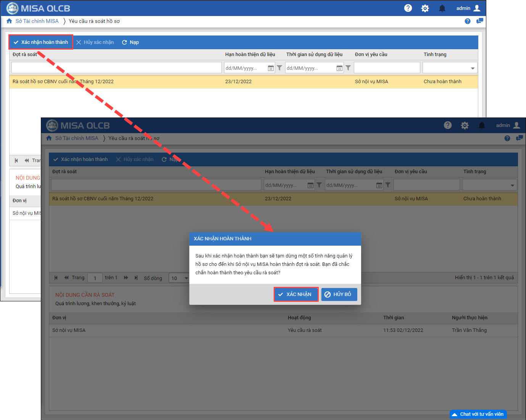Click the Trang page number input box
This screenshot has width=526, height=420.
(x=95, y=278)
